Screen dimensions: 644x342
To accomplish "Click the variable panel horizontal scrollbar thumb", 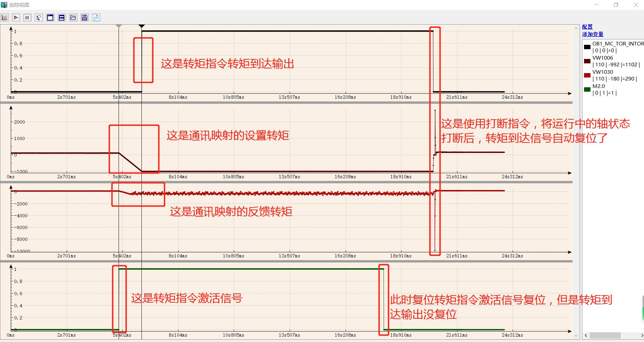I will [x=605, y=336].
